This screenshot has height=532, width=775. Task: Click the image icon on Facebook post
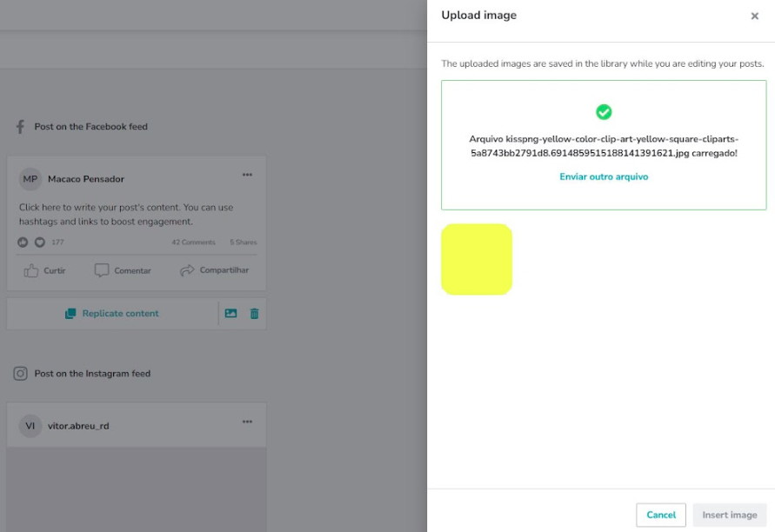coord(230,313)
